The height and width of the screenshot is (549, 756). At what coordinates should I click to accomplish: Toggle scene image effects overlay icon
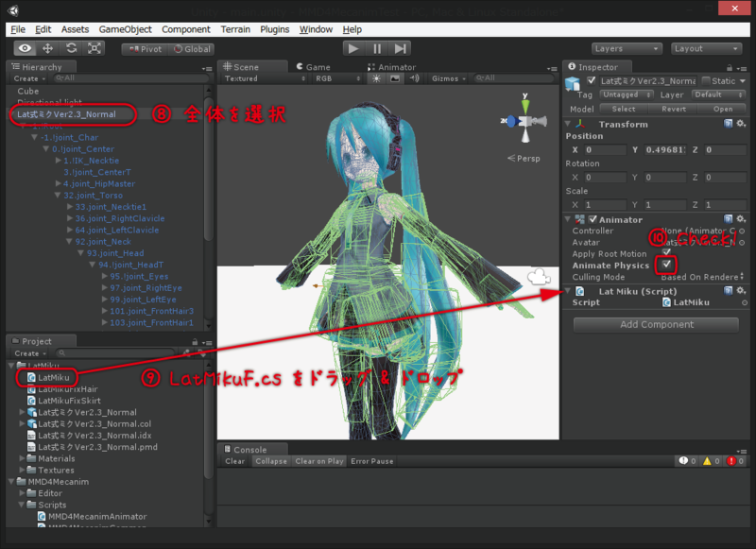[x=395, y=78]
